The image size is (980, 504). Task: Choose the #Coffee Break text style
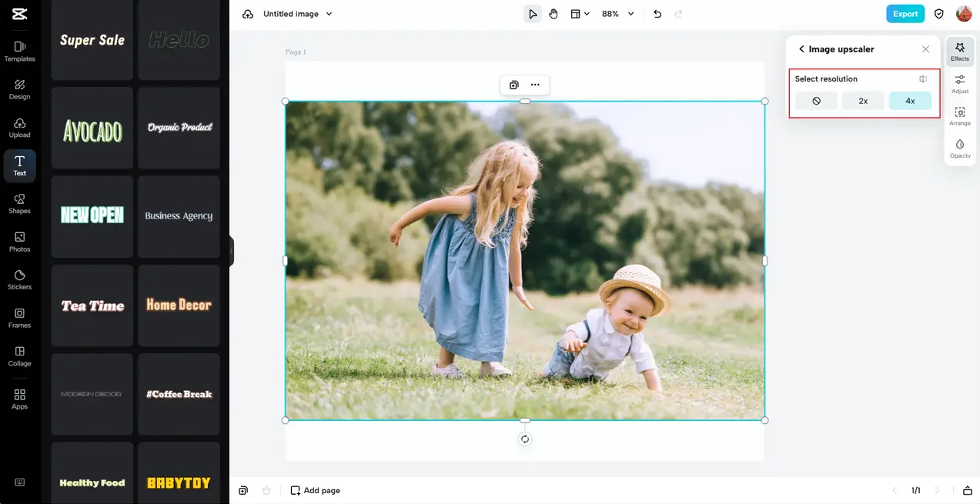(x=179, y=394)
